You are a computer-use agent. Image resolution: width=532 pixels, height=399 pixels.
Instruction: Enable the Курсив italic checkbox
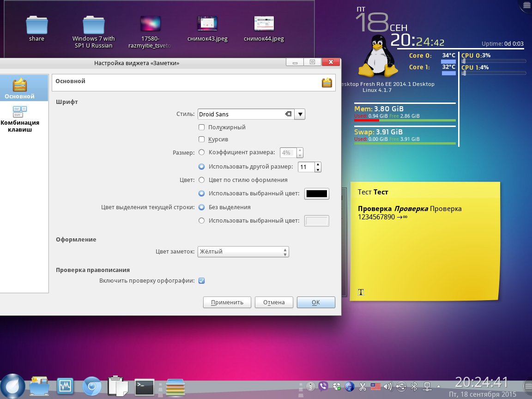click(x=201, y=139)
